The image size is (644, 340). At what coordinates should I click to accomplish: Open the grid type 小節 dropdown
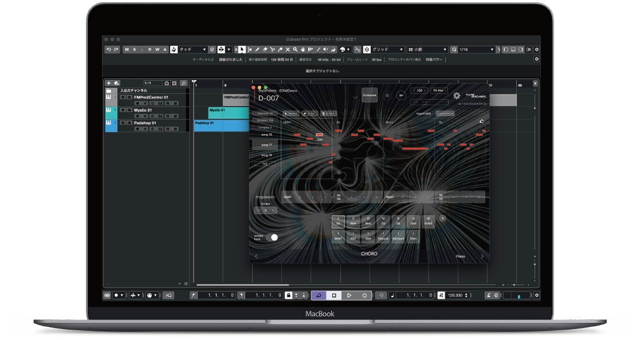[427, 50]
